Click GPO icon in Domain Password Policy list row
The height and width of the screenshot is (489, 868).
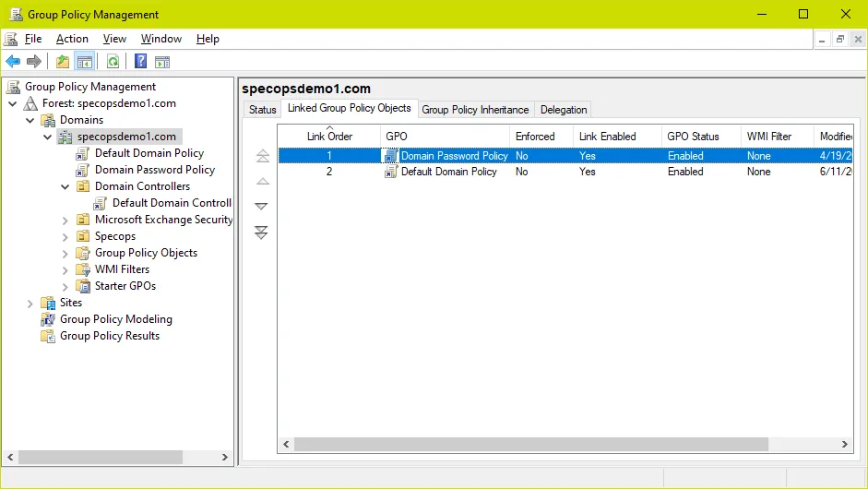coord(391,156)
